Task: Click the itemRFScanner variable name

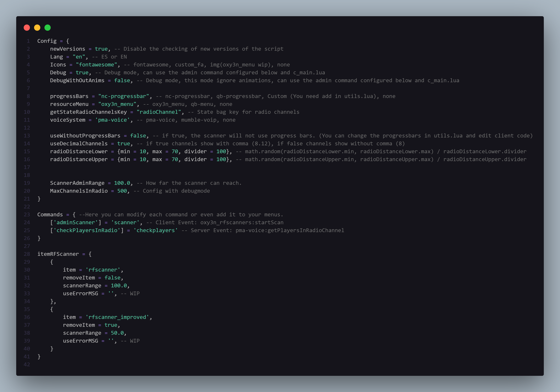Action: (58, 254)
